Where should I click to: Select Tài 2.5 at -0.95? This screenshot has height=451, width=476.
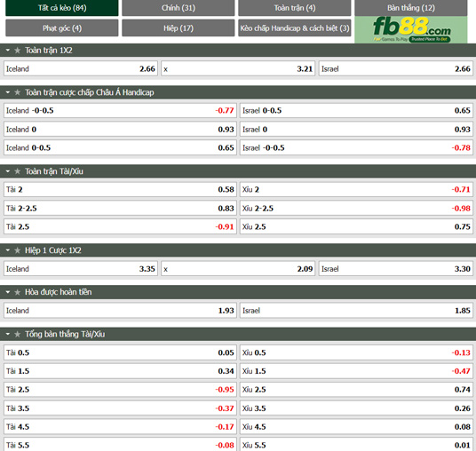pyautogui.click(x=120, y=390)
